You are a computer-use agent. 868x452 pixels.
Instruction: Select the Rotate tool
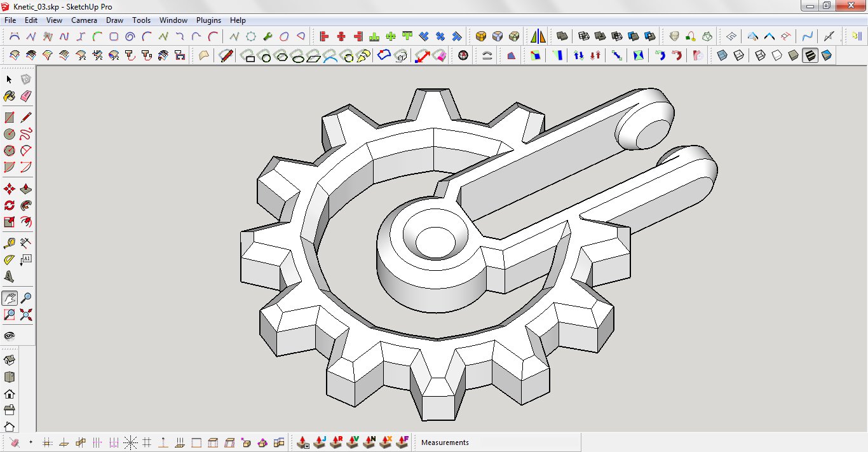9,205
